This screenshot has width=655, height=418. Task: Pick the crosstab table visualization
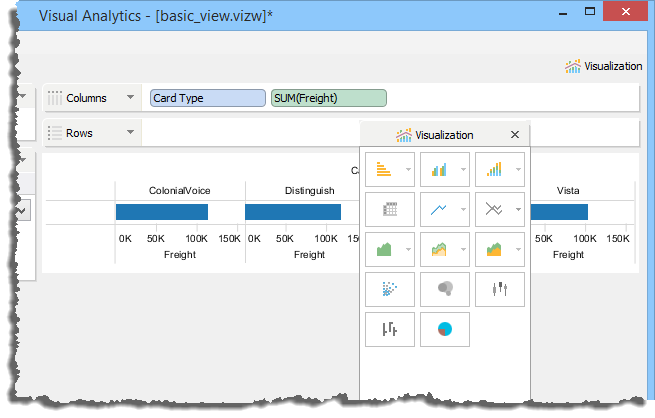tap(390, 209)
